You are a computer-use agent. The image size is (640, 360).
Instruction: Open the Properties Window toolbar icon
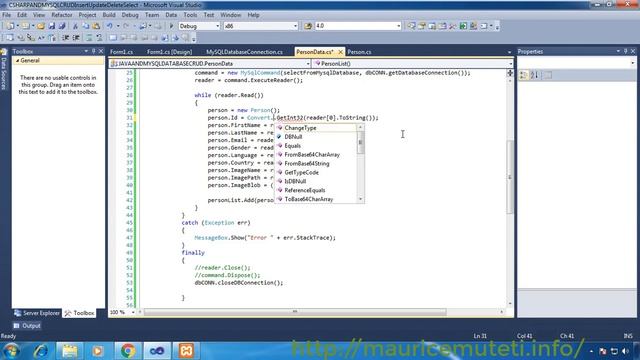(x=422, y=26)
